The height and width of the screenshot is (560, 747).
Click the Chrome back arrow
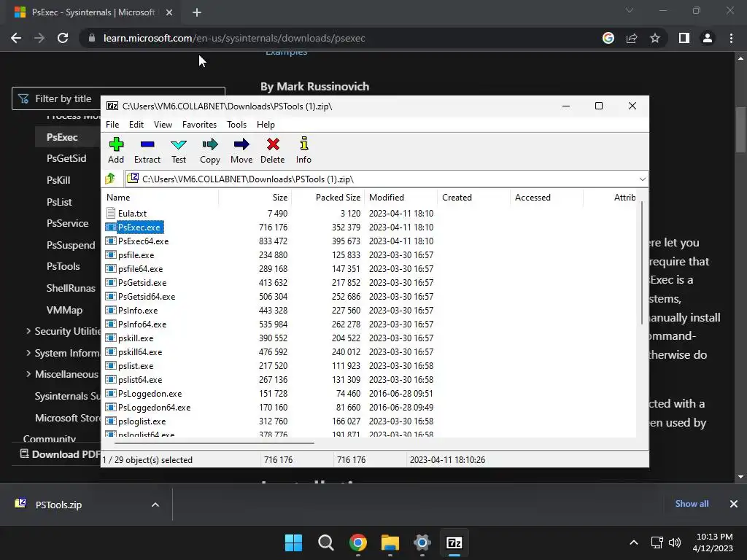pyautogui.click(x=16, y=38)
